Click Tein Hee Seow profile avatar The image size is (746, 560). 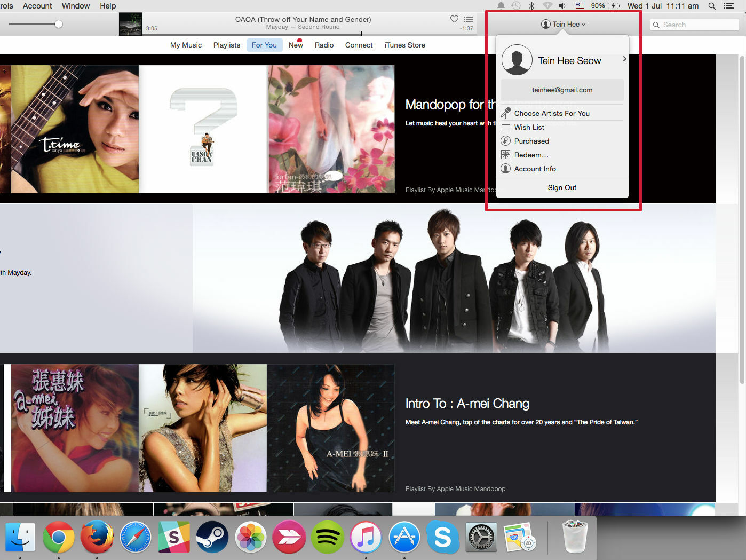[517, 60]
